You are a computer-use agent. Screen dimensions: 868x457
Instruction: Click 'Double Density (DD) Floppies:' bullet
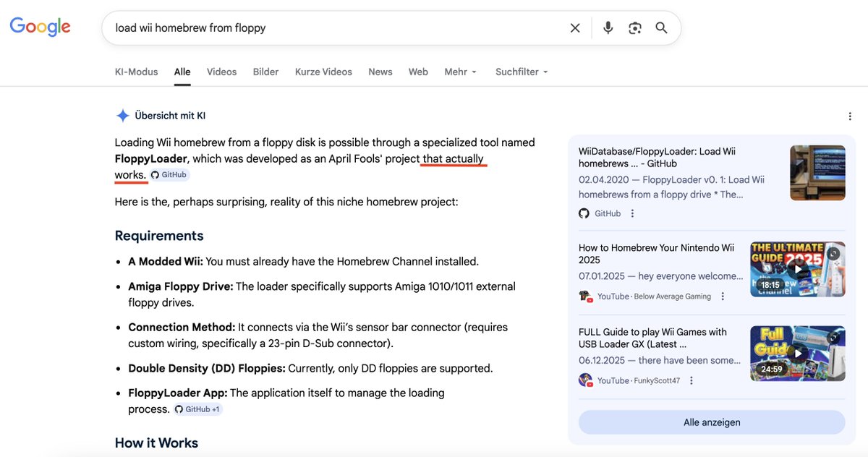tap(207, 368)
